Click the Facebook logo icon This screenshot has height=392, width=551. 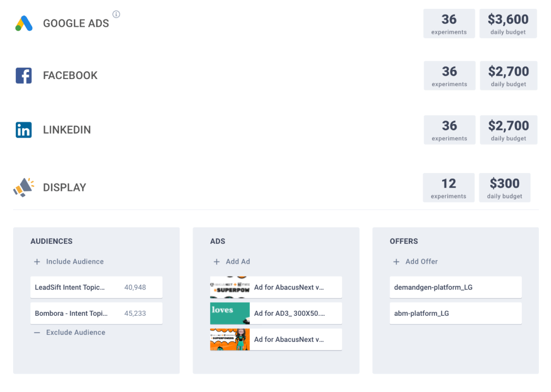coord(24,75)
